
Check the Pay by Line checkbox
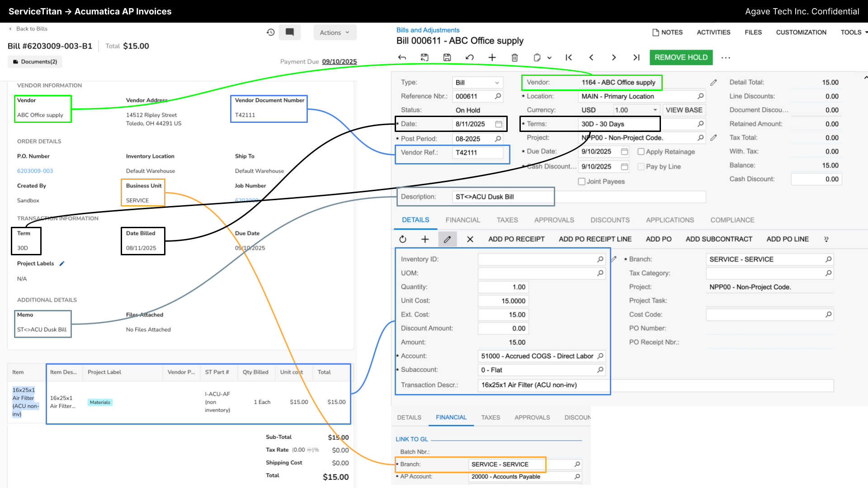(641, 167)
